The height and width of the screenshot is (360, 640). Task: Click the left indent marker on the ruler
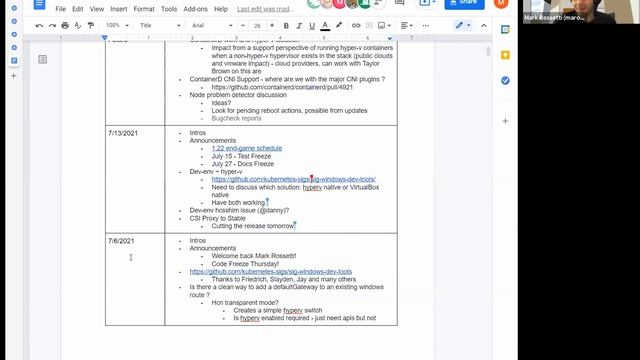(104, 38)
